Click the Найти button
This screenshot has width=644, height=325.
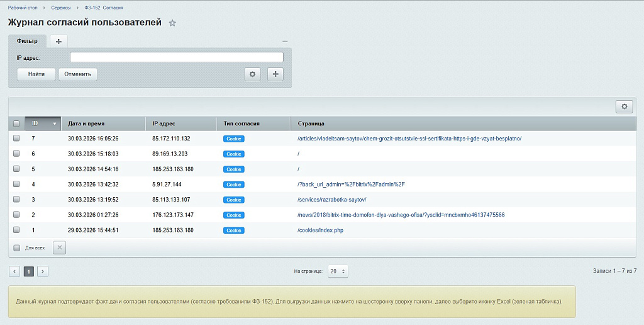[x=36, y=74]
